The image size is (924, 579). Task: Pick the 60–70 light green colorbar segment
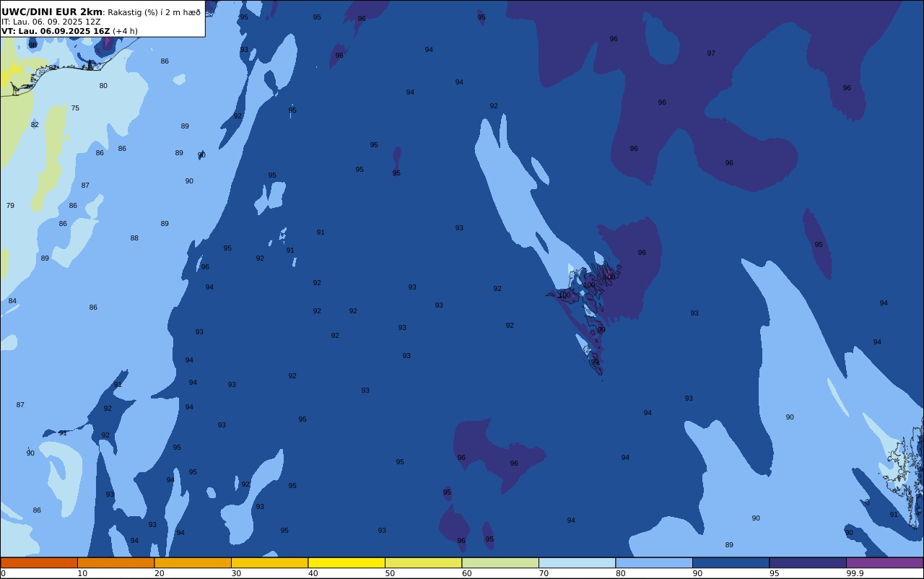[x=500, y=562]
